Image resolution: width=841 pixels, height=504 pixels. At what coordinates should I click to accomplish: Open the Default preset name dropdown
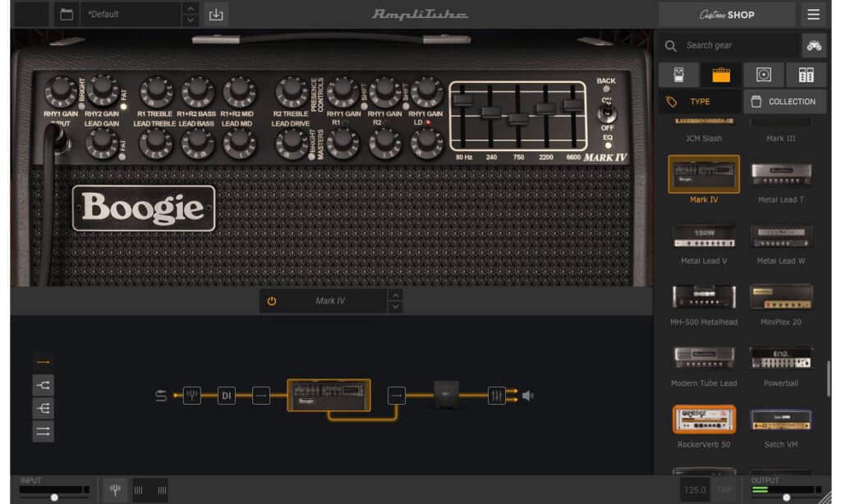(131, 15)
